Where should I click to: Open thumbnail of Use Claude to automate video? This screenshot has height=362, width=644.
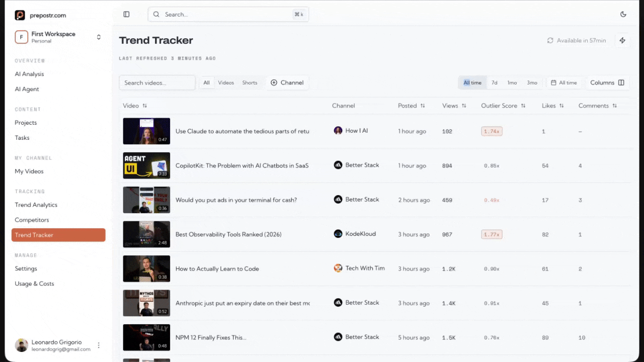(x=146, y=131)
